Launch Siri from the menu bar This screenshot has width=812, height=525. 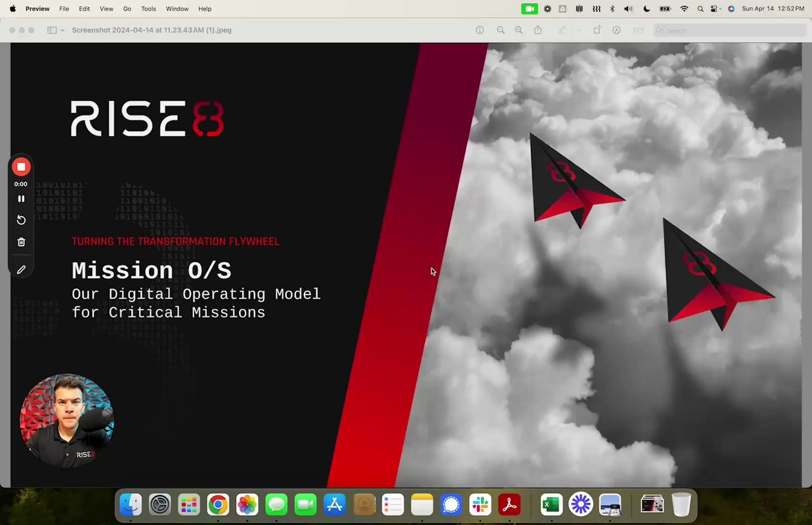point(731,9)
